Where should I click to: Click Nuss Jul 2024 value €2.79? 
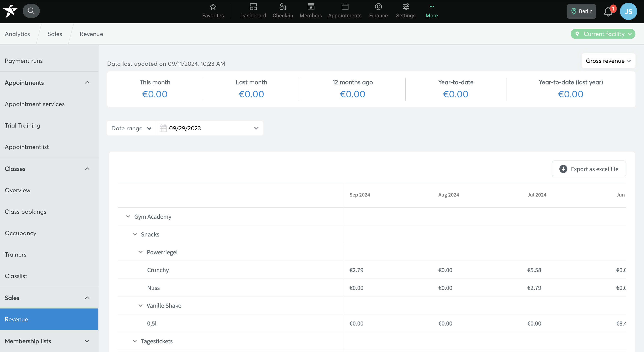(x=534, y=288)
